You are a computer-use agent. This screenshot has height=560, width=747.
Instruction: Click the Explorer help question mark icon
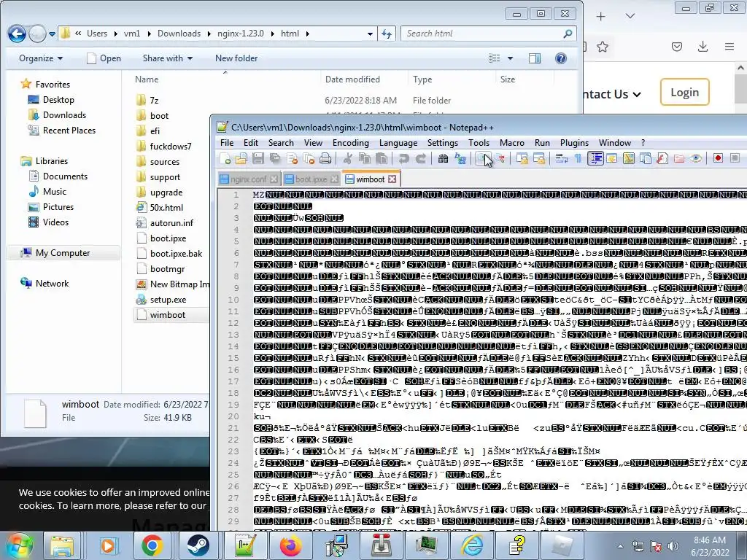tap(561, 58)
